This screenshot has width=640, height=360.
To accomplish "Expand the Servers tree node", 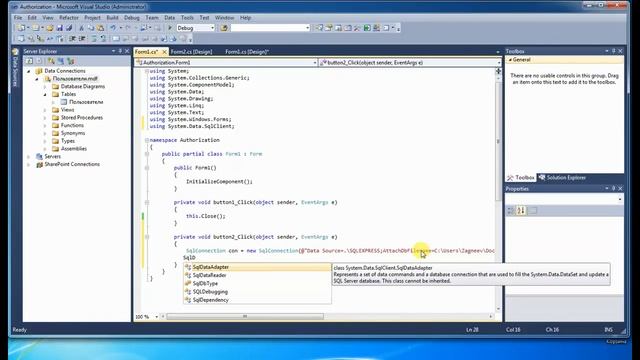I will click(29, 157).
